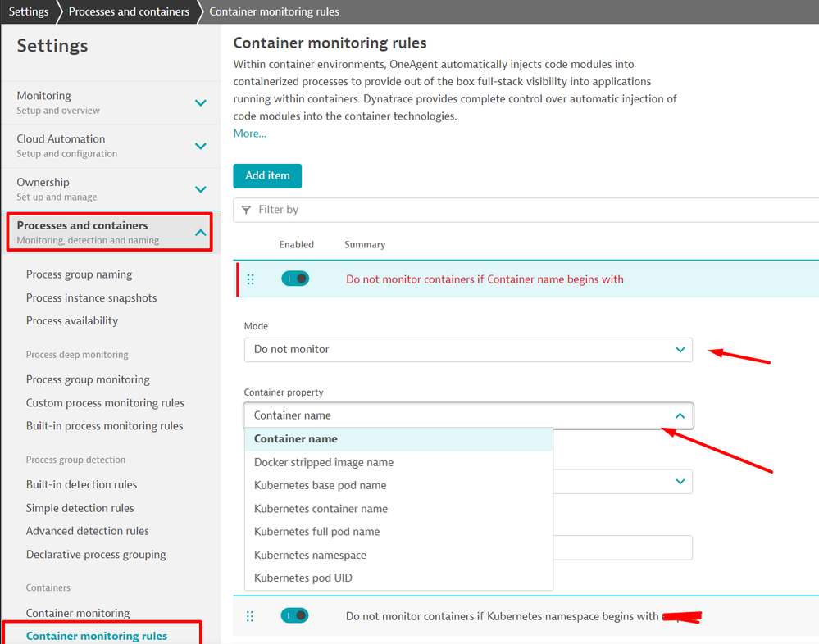Choose Docker stripped image name option
Image resolution: width=819 pixels, height=644 pixels.
click(323, 462)
